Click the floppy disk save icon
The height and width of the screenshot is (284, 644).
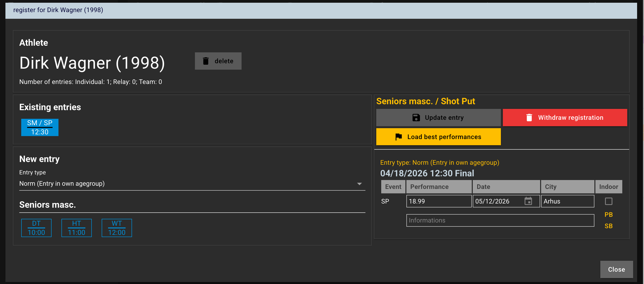point(416,118)
